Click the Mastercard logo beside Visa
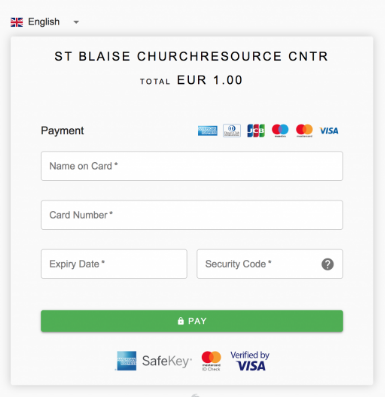The height and width of the screenshot is (397, 385). click(304, 130)
